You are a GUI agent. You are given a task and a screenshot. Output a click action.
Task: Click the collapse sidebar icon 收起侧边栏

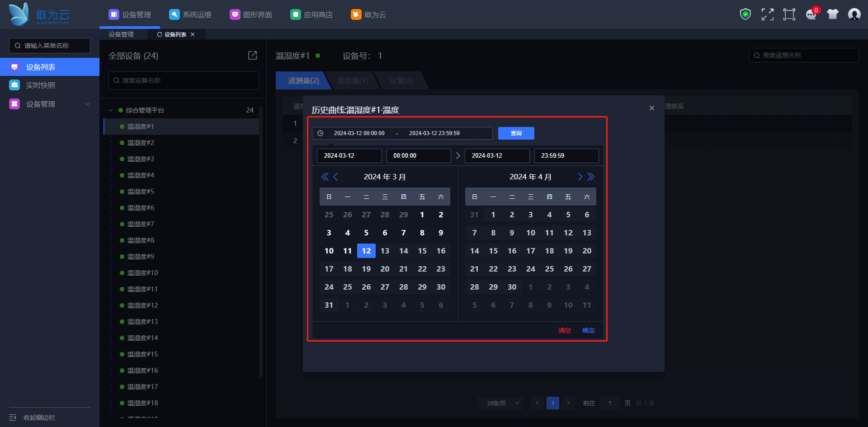coord(13,418)
